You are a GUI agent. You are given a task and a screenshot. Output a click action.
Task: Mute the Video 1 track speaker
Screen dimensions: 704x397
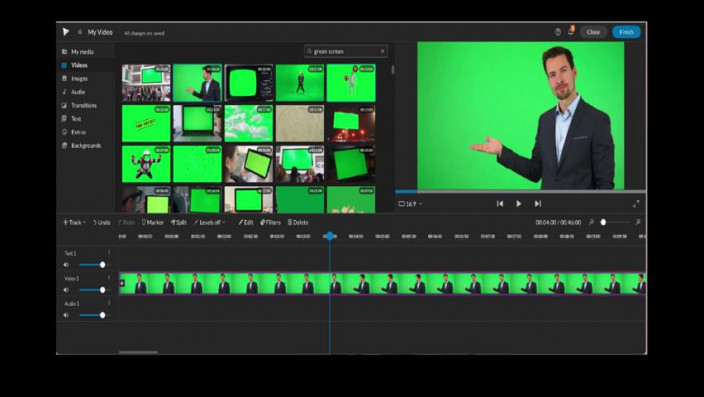coord(66,290)
